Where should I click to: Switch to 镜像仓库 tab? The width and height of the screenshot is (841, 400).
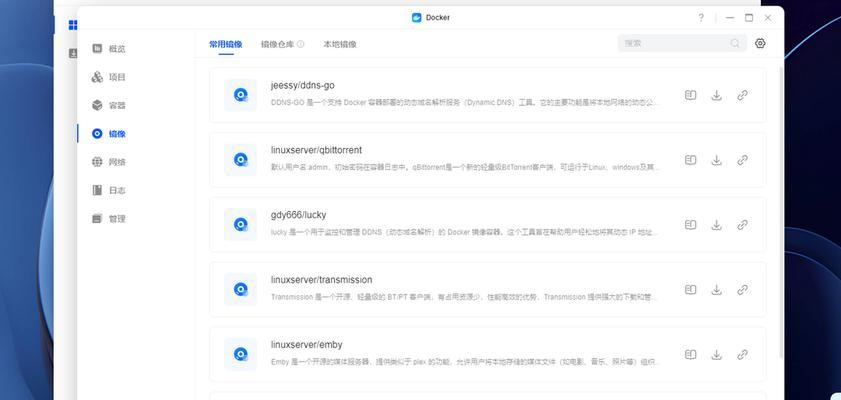[x=278, y=45]
